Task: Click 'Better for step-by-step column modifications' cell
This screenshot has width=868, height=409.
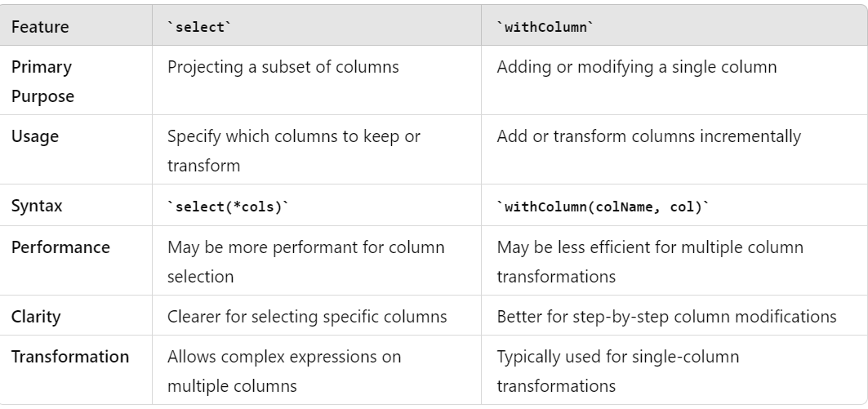Action: [x=666, y=317]
